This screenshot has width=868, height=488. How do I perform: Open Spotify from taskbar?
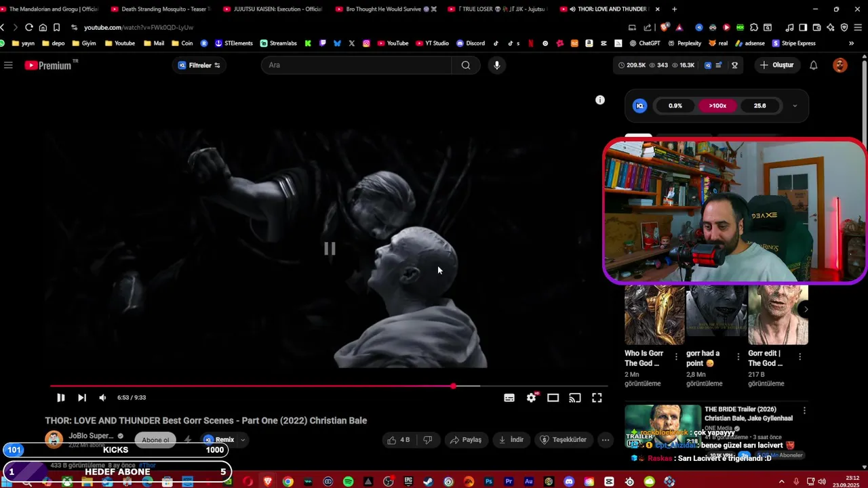point(348,482)
